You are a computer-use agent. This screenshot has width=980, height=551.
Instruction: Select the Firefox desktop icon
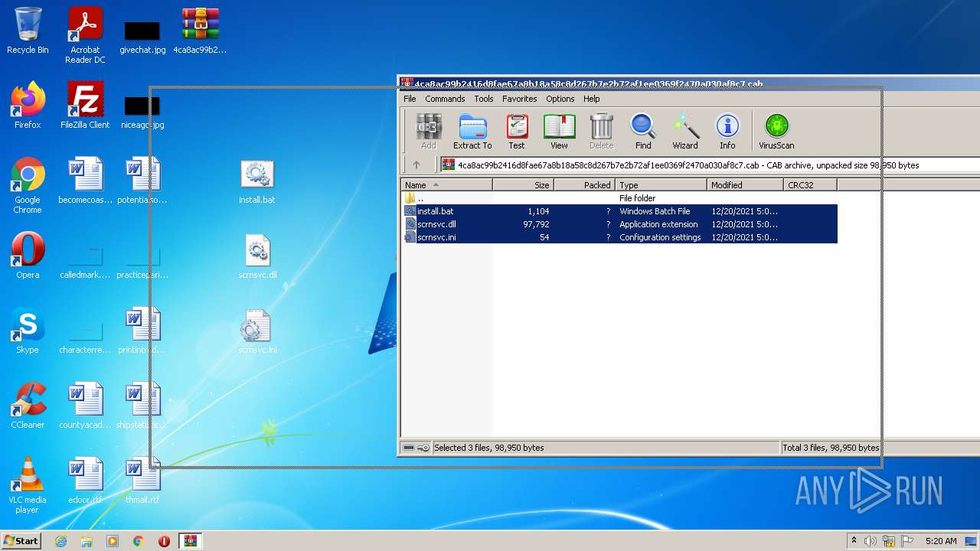[28, 106]
